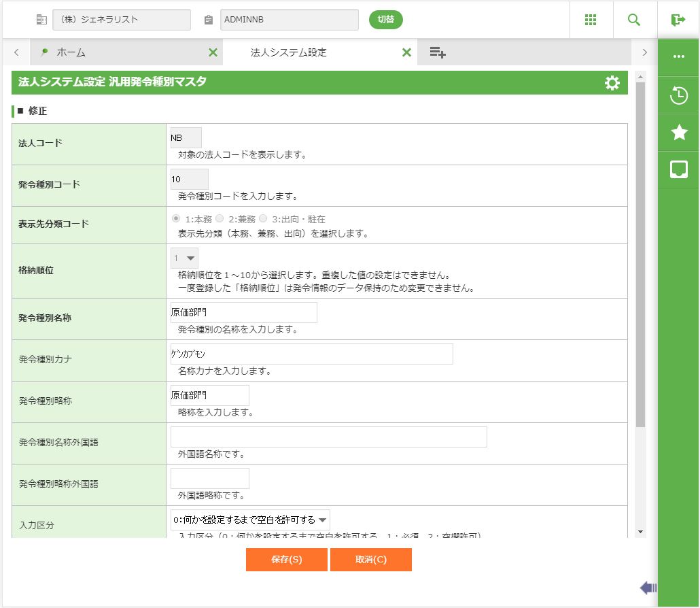Select the 1:本務 radio button
This screenshot has height=608, width=700.
tap(176, 219)
